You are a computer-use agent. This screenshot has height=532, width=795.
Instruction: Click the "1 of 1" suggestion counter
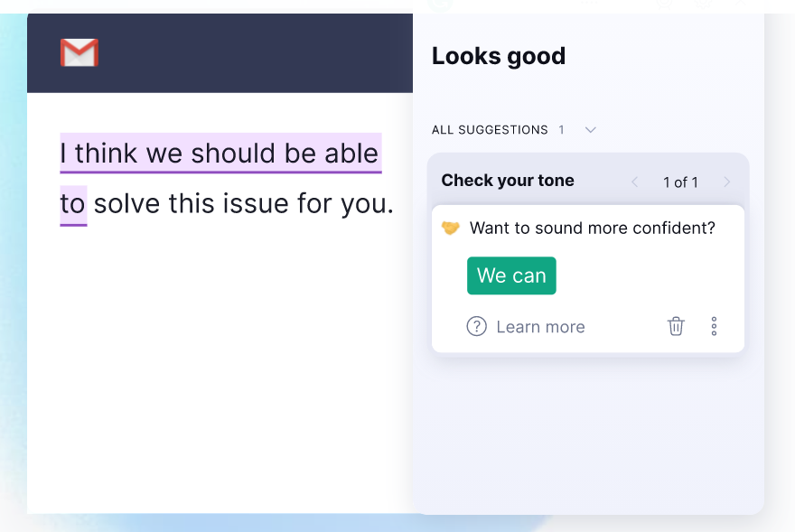click(680, 182)
